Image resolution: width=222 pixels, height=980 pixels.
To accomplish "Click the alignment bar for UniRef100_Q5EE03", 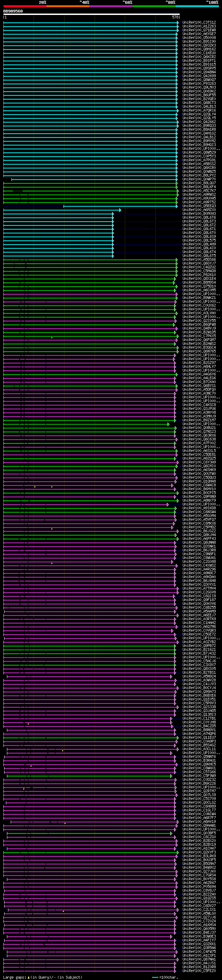I will click(x=120, y=206).
